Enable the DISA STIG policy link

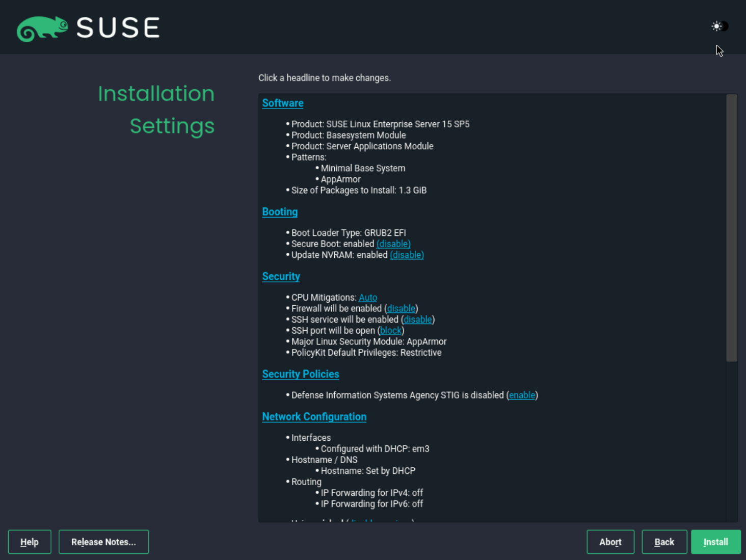coord(522,395)
